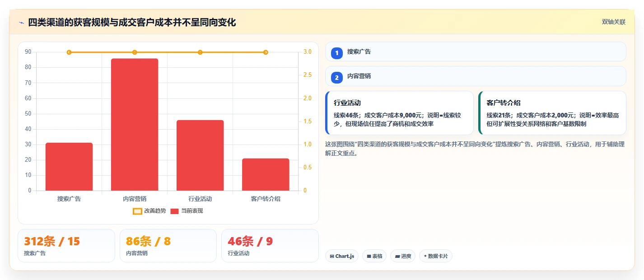Viewport: 644px width, 280px height.
Task: Click the sparkle icon in 数据卡片 tag
Action: tap(425, 256)
